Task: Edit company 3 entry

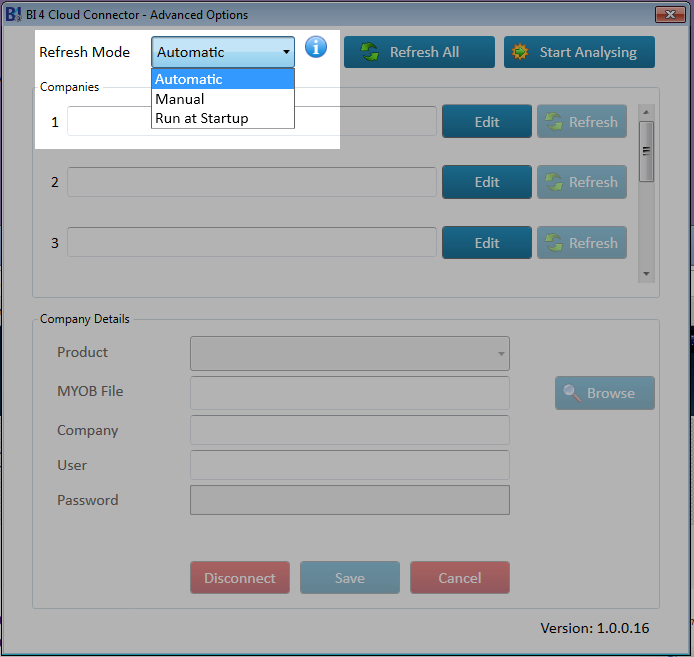Action: click(x=487, y=243)
